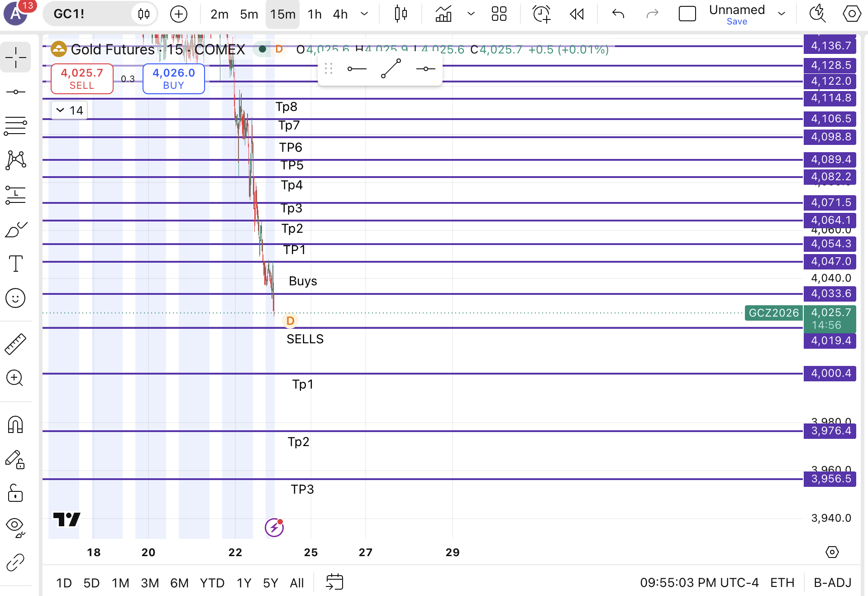Open the Indicators panel
The width and height of the screenshot is (868, 596).
point(444,14)
